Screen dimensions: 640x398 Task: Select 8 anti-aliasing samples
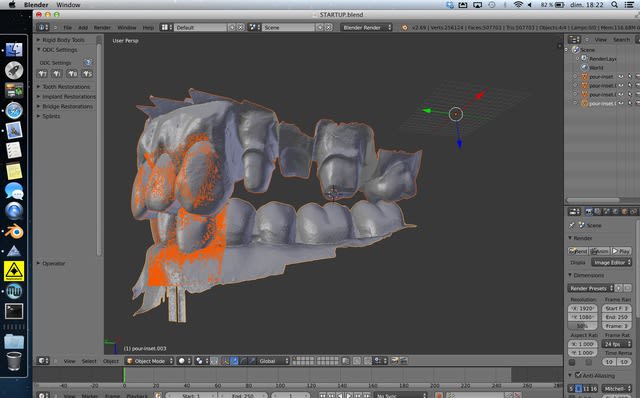578,389
